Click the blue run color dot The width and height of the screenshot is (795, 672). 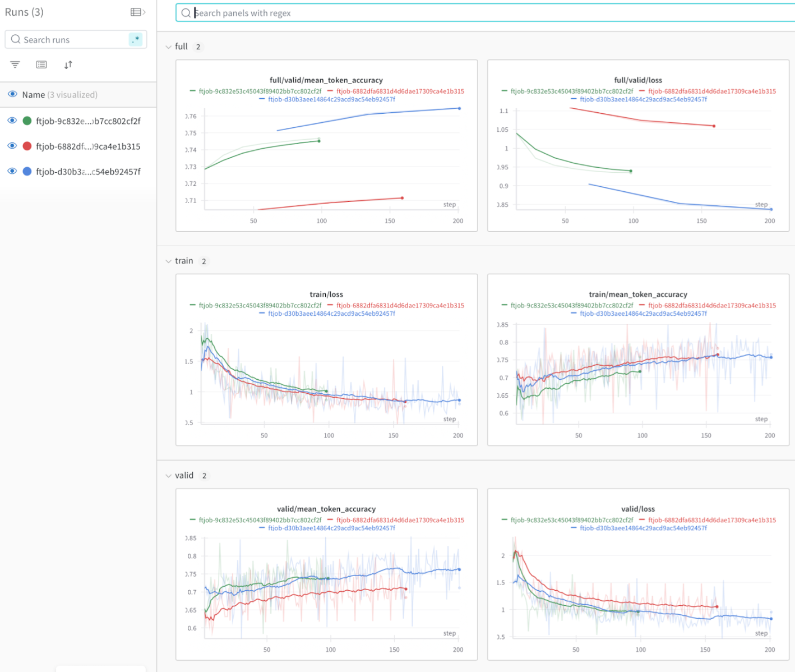point(26,171)
